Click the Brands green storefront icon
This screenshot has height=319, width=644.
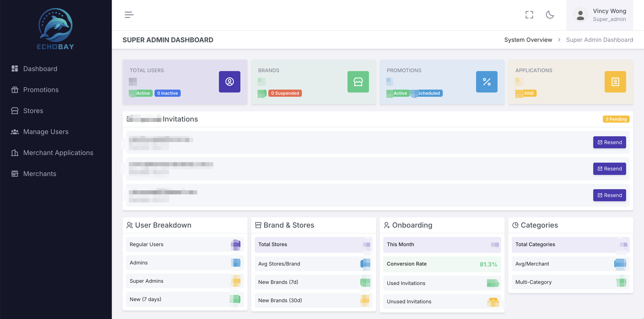358,82
